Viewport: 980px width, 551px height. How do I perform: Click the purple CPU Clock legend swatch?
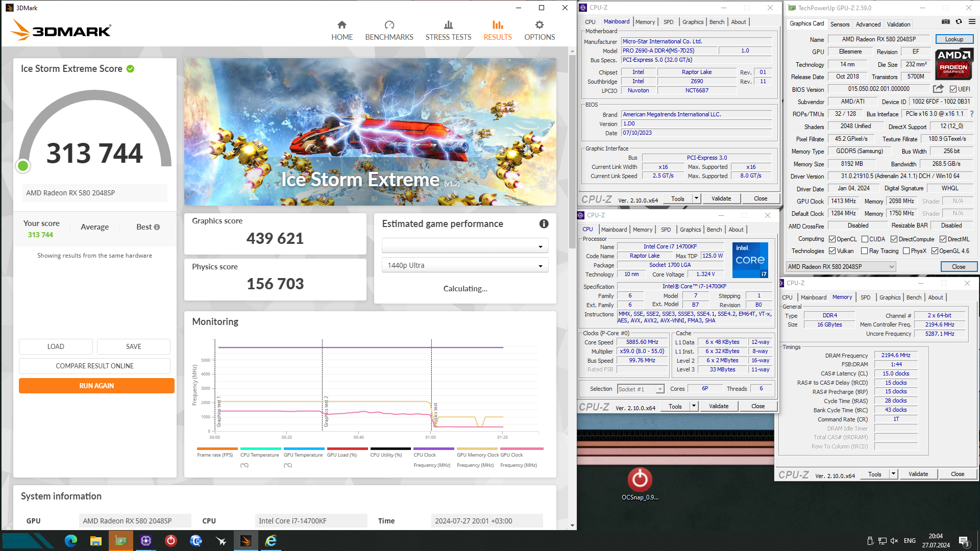[x=434, y=449]
